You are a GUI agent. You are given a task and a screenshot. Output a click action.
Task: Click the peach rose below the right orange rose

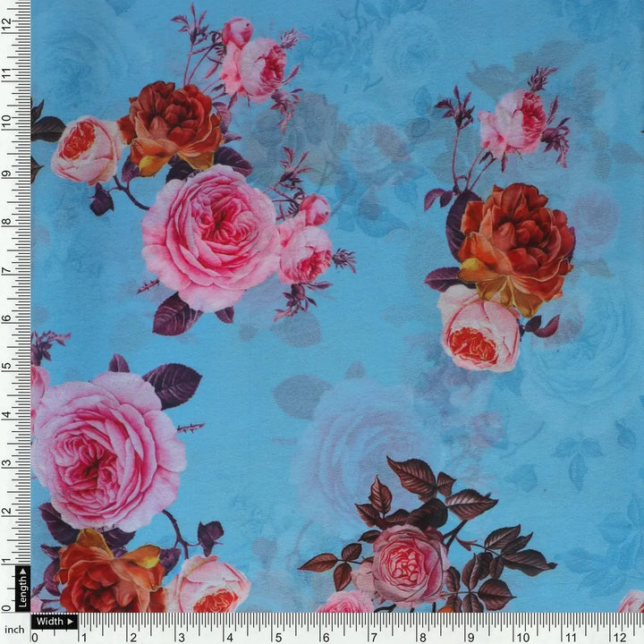(479, 333)
